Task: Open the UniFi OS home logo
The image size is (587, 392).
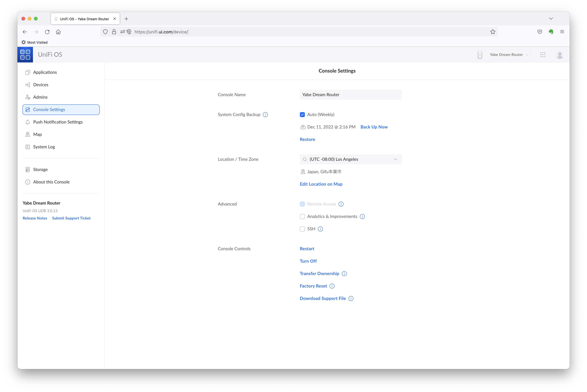Action: 25,55
